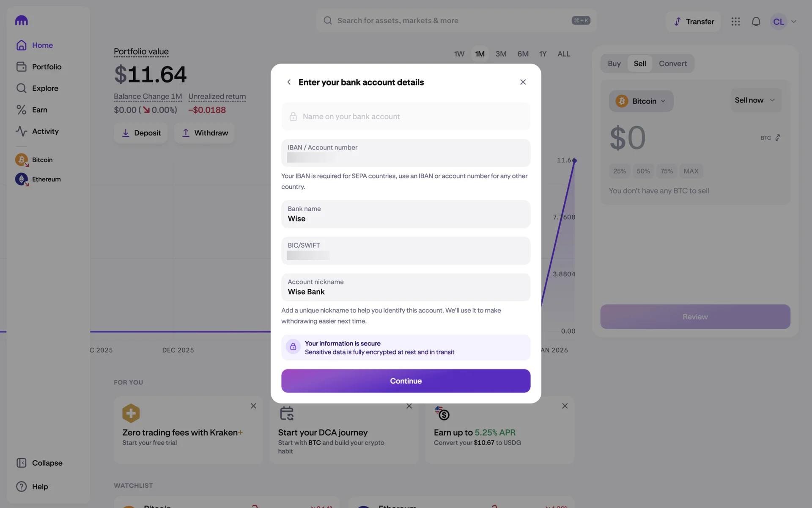
Task: Click the BTC currency swap icon
Action: [777, 138]
